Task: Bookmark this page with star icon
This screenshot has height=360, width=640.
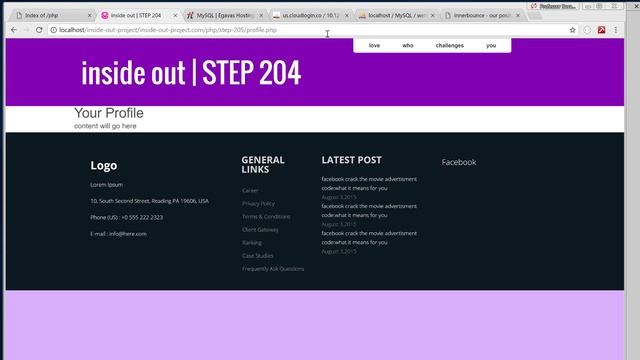Action: click(x=572, y=30)
